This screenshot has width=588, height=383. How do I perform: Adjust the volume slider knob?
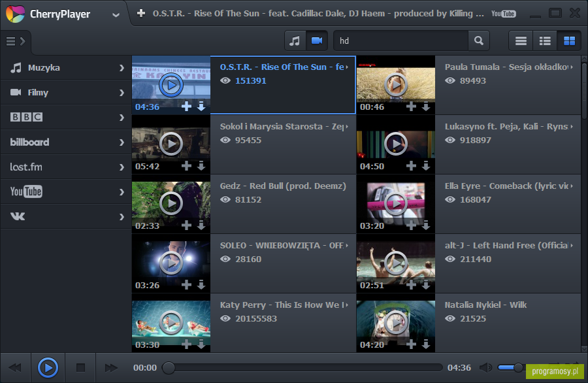tap(518, 367)
